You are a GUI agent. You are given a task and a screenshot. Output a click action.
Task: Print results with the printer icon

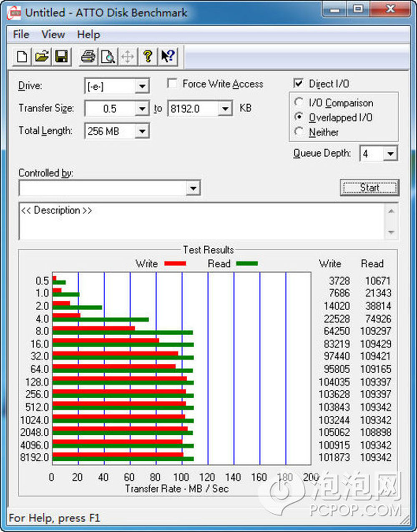(x=88, y=56)
